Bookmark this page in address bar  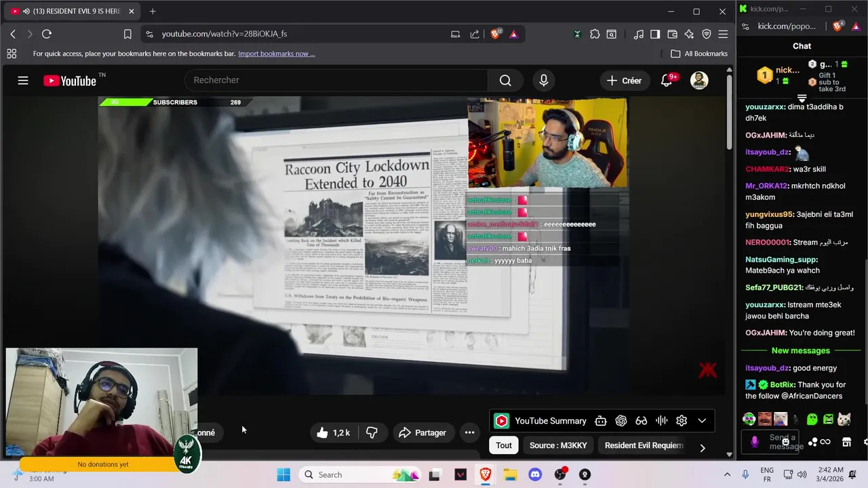coord(127,34)
